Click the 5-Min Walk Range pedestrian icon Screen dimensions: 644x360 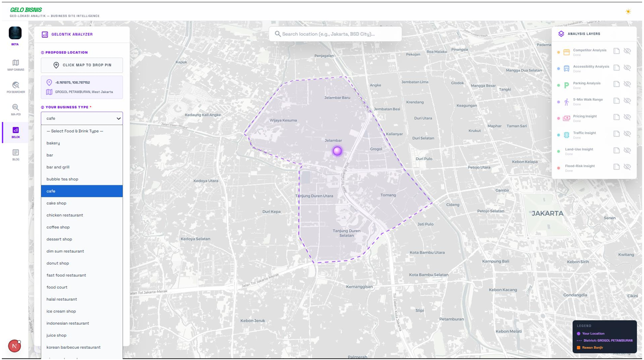point(566,102)
